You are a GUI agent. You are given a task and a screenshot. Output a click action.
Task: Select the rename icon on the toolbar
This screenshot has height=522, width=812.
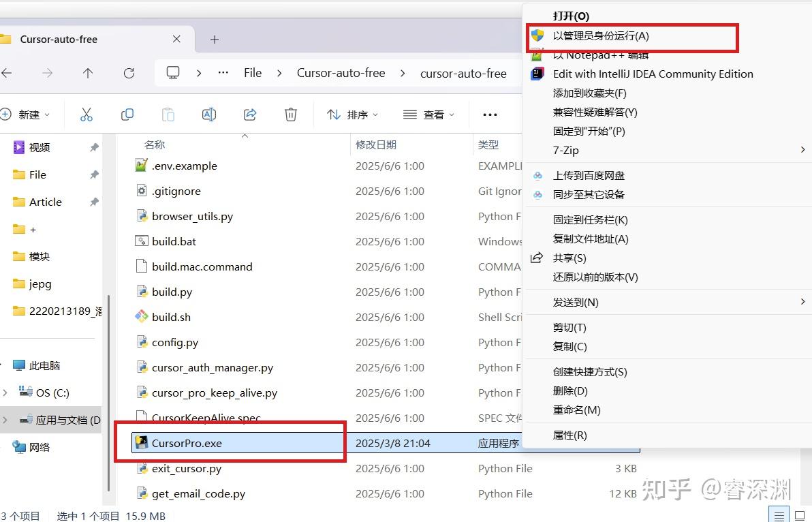point(208,114)
